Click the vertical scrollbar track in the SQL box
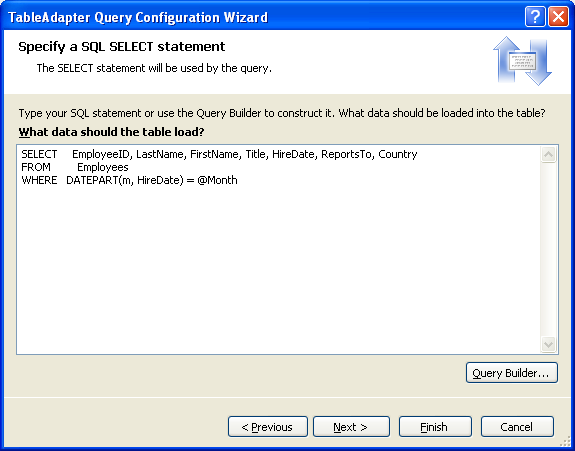Screen dimensions: 575x451 (548, 249)
